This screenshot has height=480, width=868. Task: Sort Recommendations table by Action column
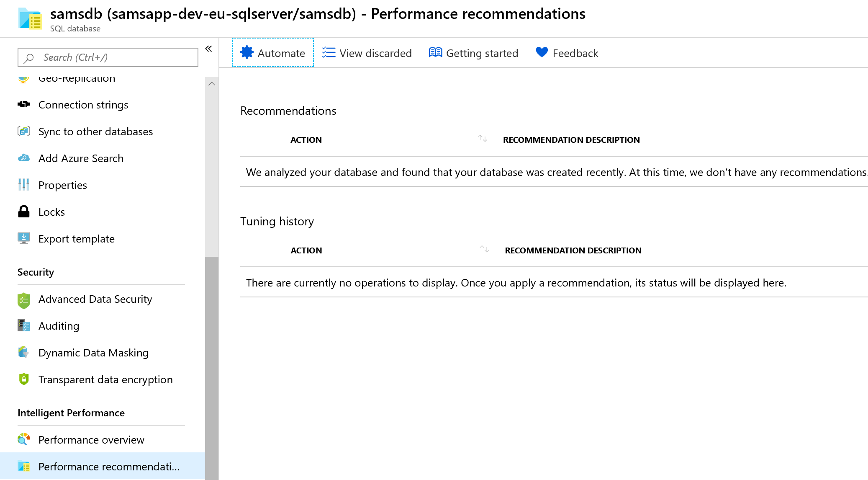point(483,139)
